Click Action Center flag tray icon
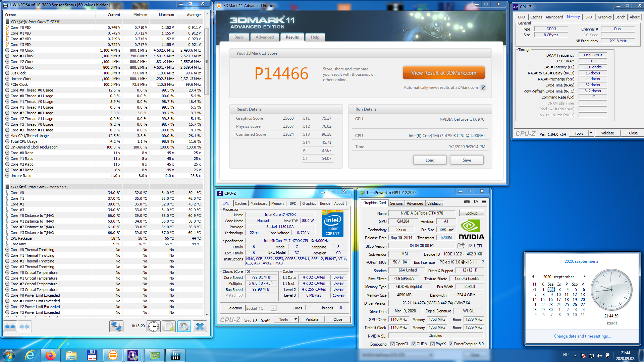Viewport: 644px width, 362px height. point(583,355)
